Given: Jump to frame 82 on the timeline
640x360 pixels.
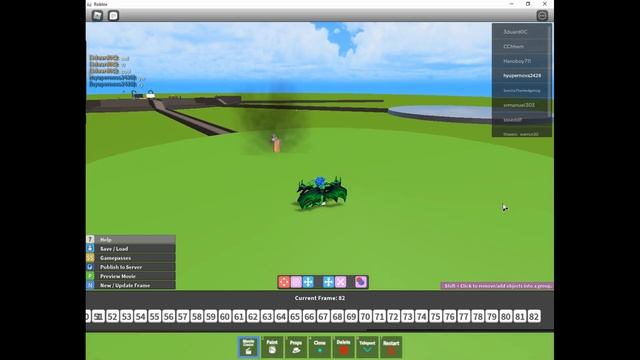Looking at the screenshot, I should (533, 316).
